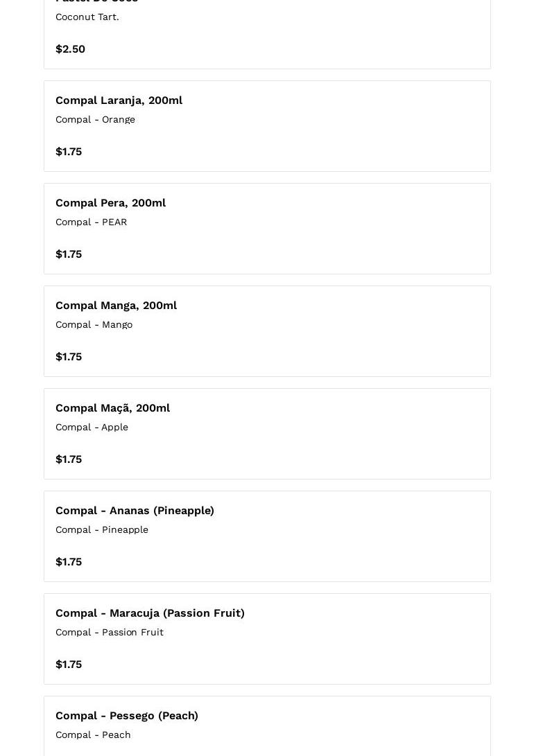534x756 pixels.
Task: Click the $1.75 price under Compal Manga
Action: [x=69, y=357]
